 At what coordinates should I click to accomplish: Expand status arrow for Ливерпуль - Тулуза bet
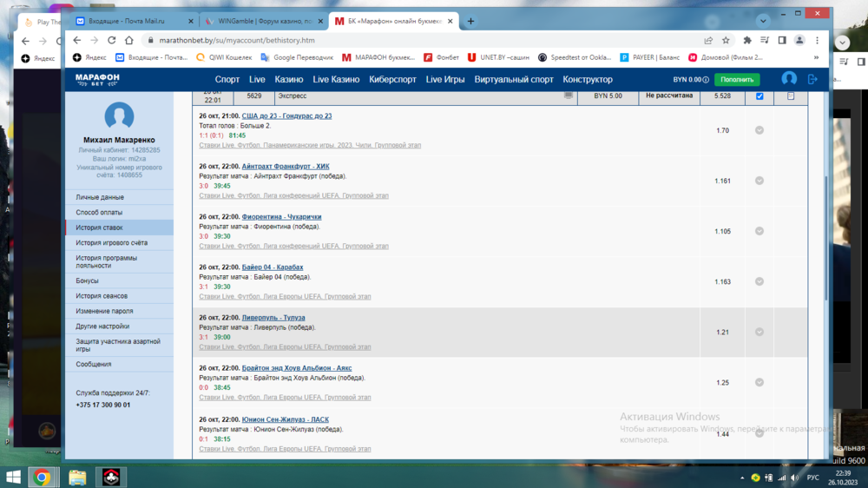[x=759, y=332]
